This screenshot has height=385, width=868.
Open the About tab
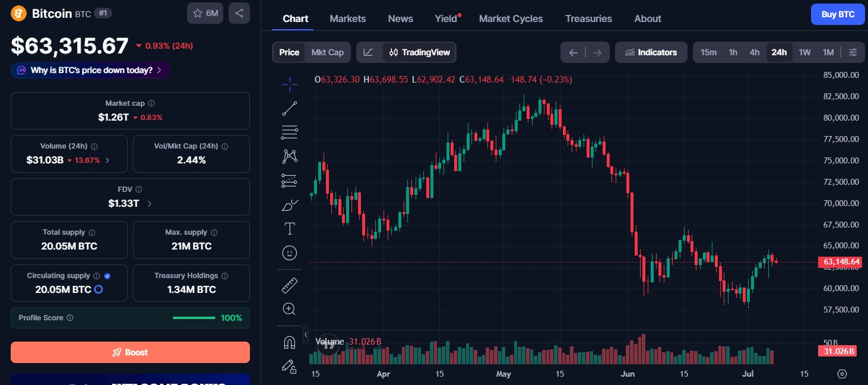(x=648, y=18)
